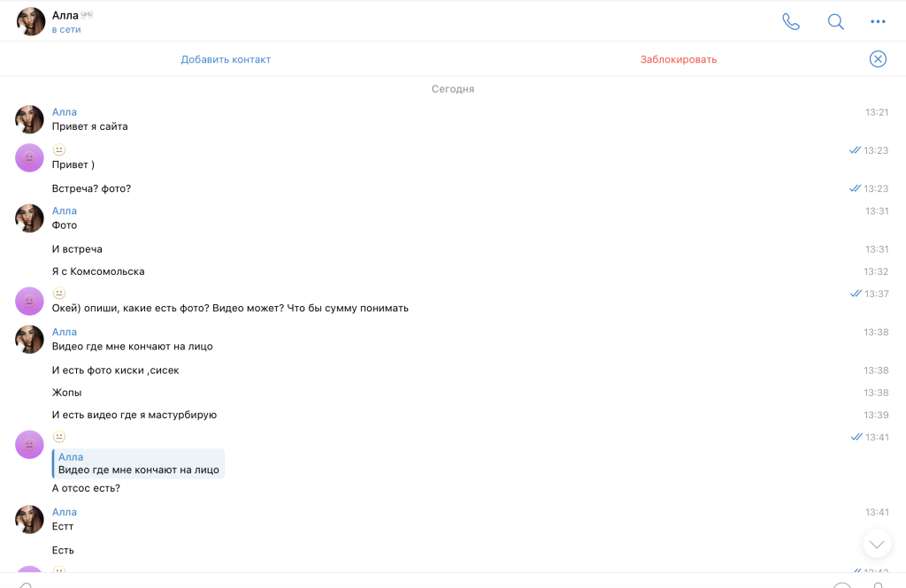Click purple avatar beside the 13:37 message
Screen dimensions: 906x588
coord(30,301)
